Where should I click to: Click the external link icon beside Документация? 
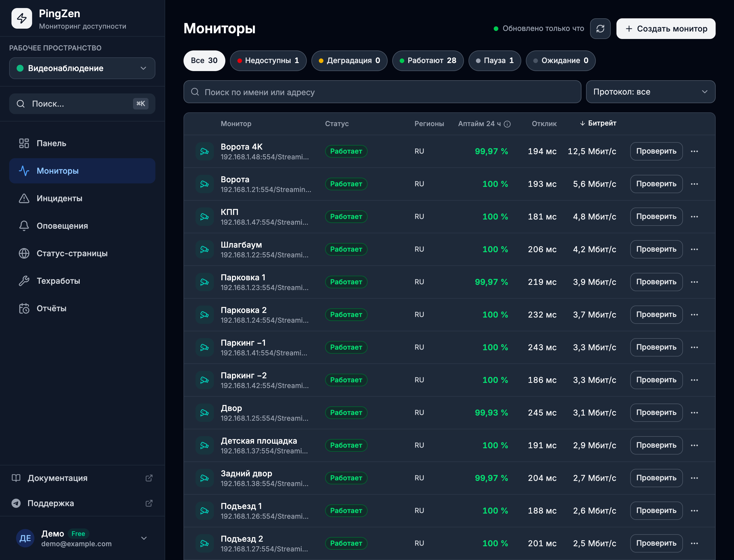pyautogui.click(x=149, y=478)
